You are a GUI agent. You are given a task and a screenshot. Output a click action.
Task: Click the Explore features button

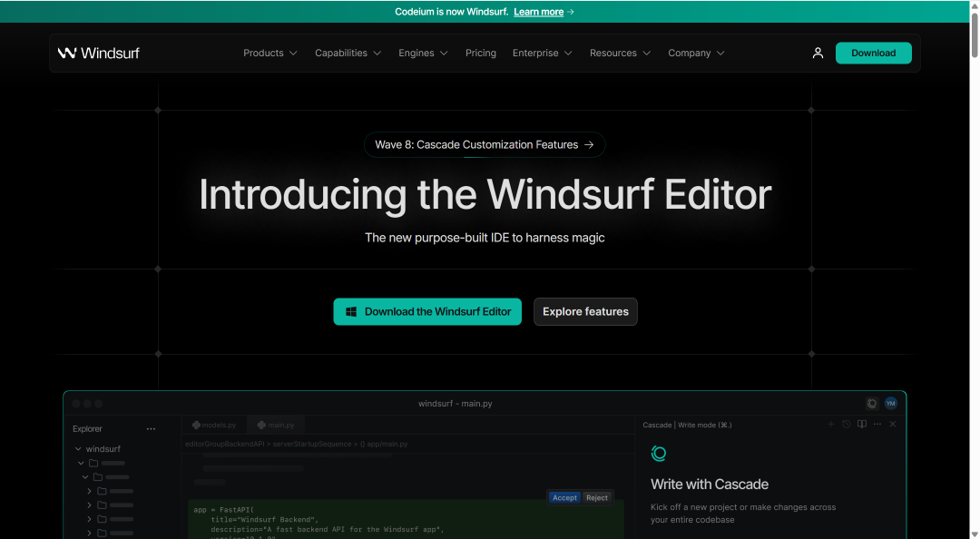(585, 311)
